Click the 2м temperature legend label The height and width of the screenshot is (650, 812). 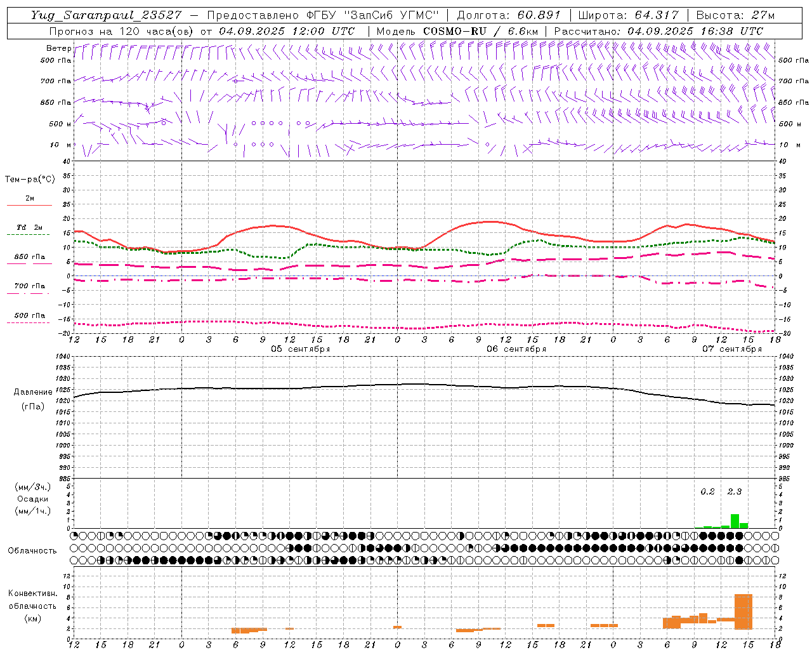(x=30, y=198)
